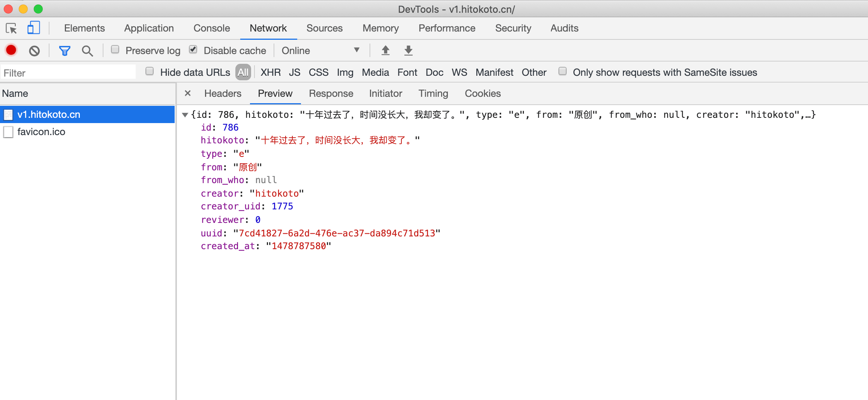868x400 pixels.
Task: Click into the Filter text field
Action: coord(68,72)
